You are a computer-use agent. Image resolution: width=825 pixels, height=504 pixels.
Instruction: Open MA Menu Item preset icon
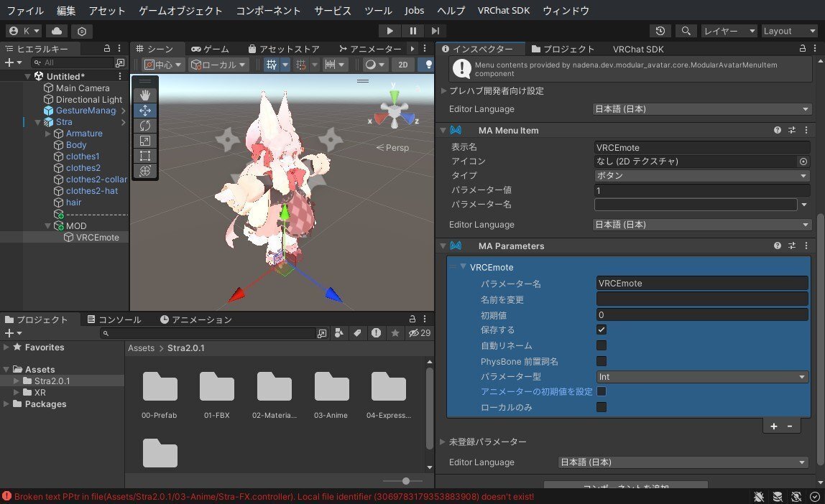(792, 130)
